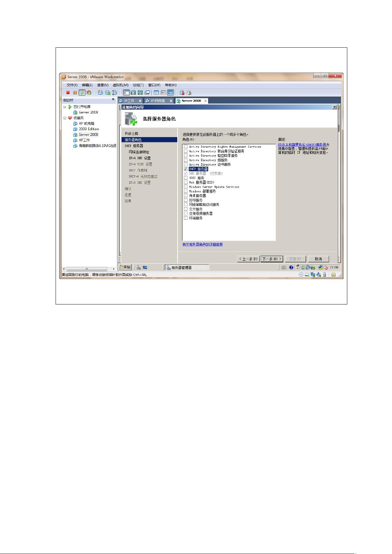Check the 终端服务 role
This screenshot has height=554, width=392.
(185, 218)
